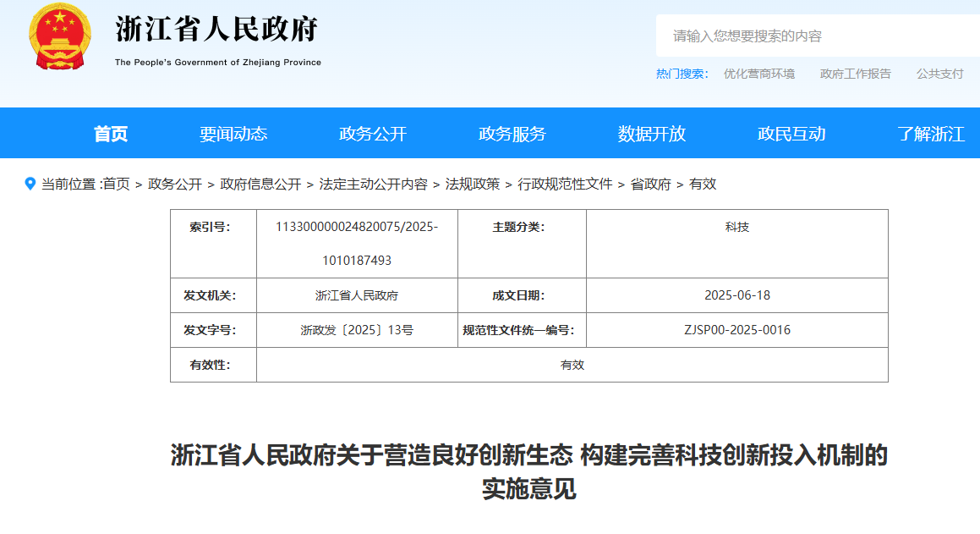
Task: Click breadcrumb link 首页
Action: [x=116, y=184]
